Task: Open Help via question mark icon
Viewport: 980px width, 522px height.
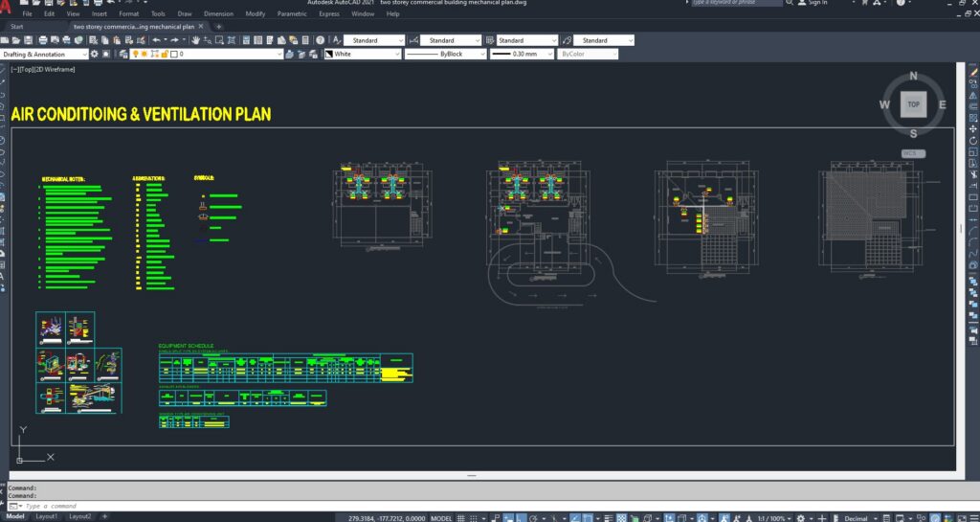Action: (320, 40)
